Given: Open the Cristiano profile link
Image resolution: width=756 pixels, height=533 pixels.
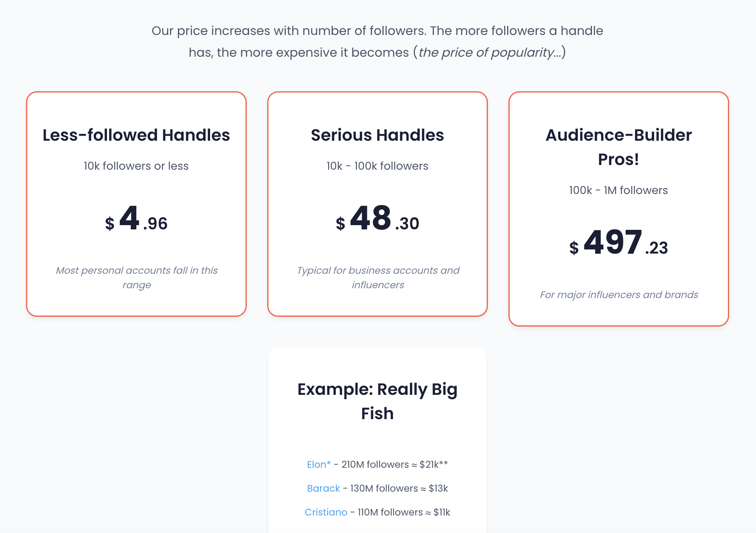Looking at the screenshot, I should tap(326, 512).
